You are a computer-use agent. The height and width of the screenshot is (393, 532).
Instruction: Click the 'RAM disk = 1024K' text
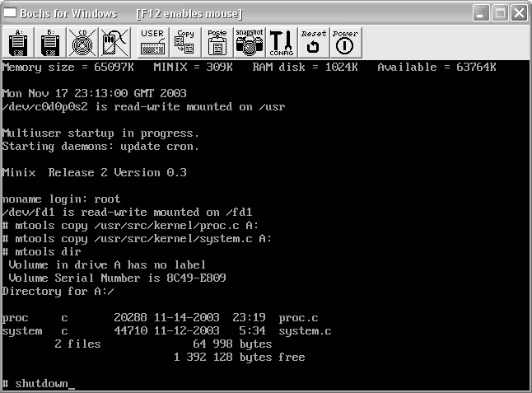coord(305,68)
